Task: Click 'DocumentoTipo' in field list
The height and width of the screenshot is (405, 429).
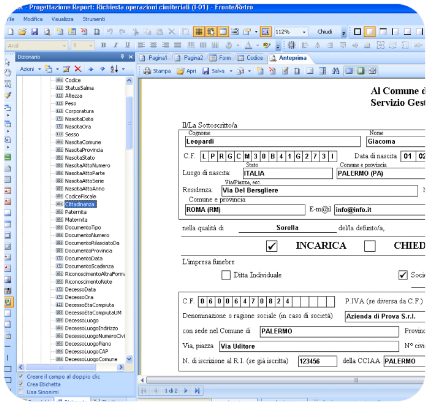Action: tap(83, 227)
